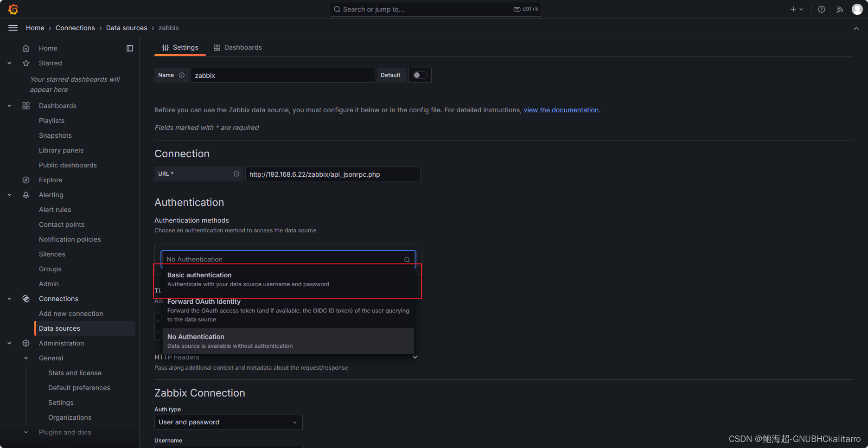This screenshot has height=448, width=868.
Task: Click the Dashboards grid icon in sidebar
Action: [x=26, y=106]
